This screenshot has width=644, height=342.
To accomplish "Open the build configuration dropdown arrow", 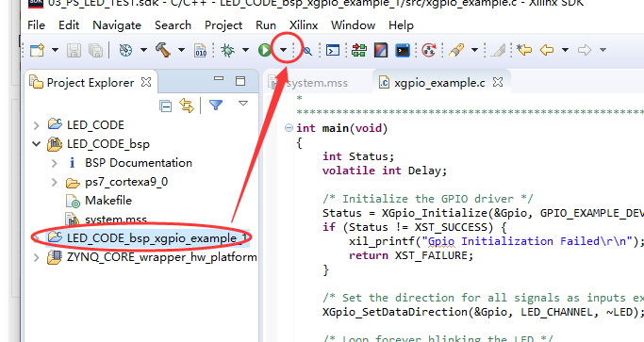I will coord(143,50).
